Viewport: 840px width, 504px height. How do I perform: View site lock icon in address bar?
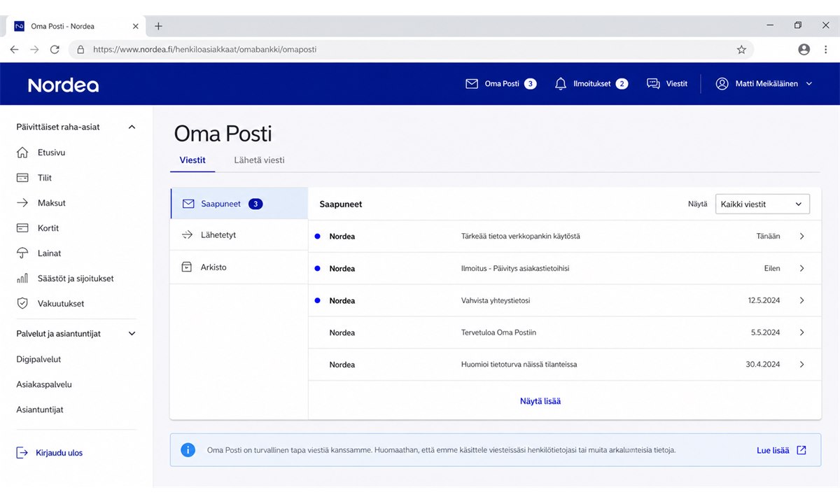click(x=80, y=50)
